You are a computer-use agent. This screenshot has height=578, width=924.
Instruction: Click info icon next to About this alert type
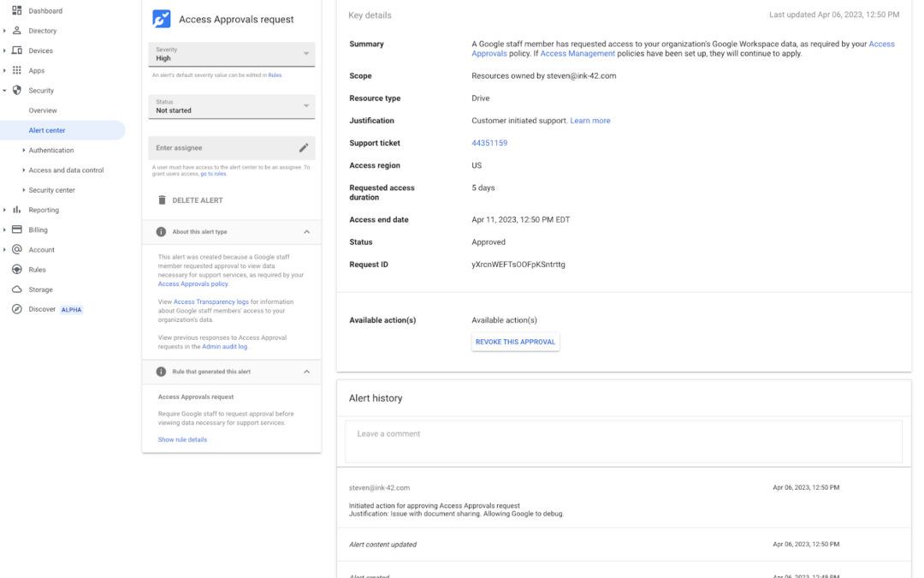161,232
